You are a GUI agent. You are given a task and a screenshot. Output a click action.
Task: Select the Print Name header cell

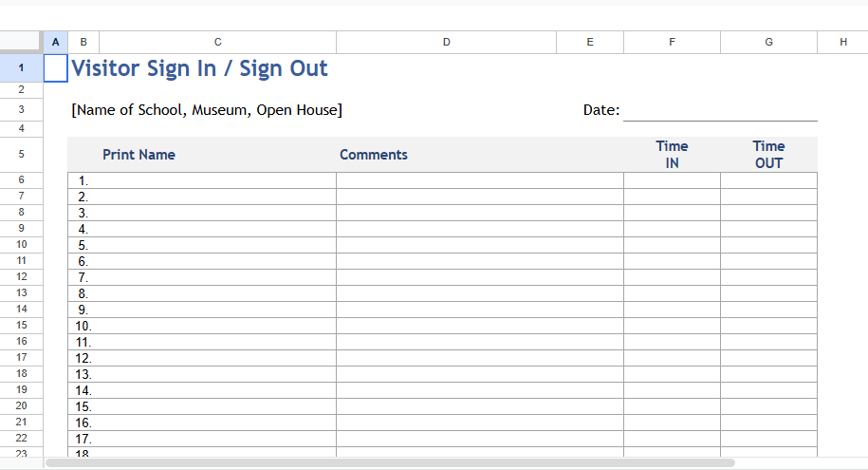click(x=139, y=155)
